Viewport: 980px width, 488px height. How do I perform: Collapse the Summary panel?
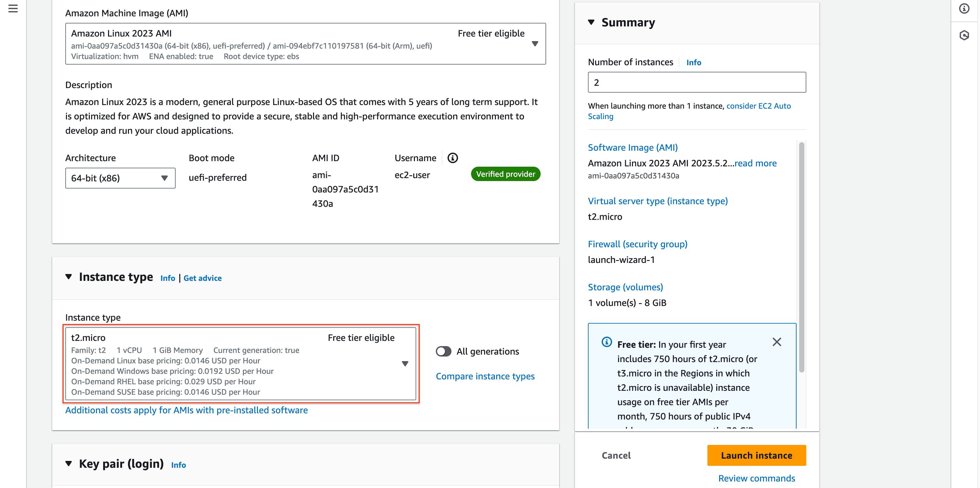click(591, 22)
